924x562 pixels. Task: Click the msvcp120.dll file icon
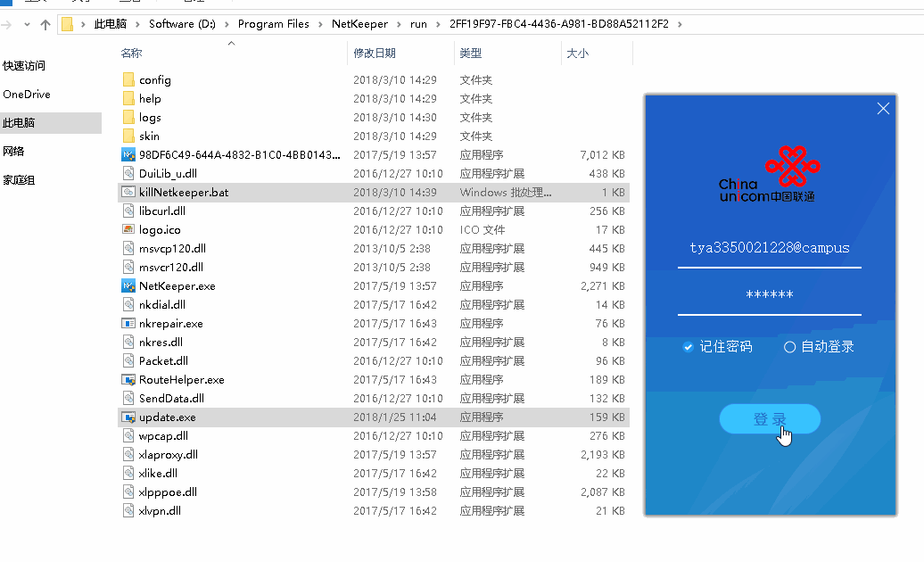tap(128, 249)
